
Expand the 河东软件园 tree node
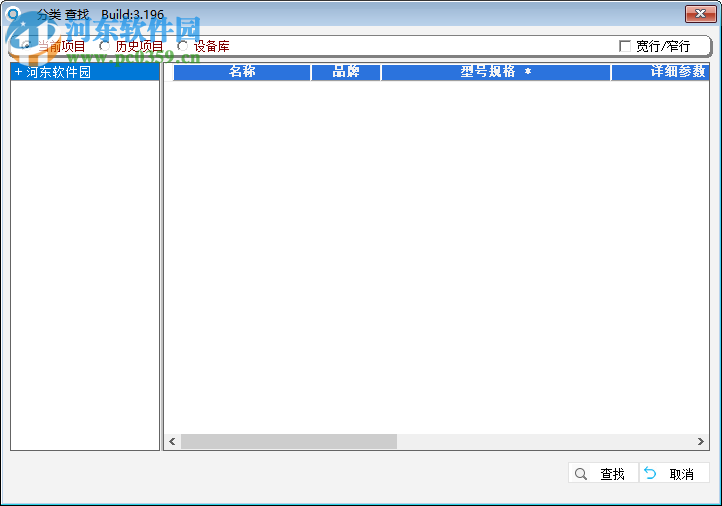pyautogui.click(x=18, y=72)
